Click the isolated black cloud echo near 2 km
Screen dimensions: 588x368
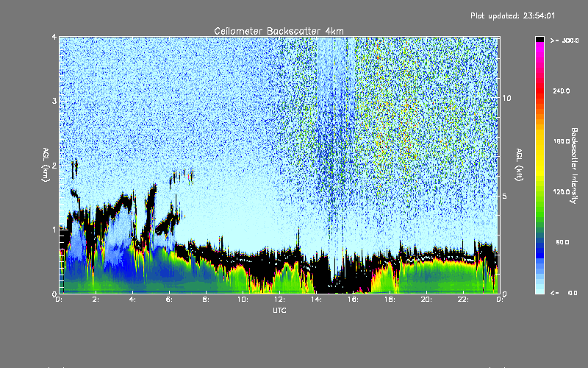tap(75, 169)
